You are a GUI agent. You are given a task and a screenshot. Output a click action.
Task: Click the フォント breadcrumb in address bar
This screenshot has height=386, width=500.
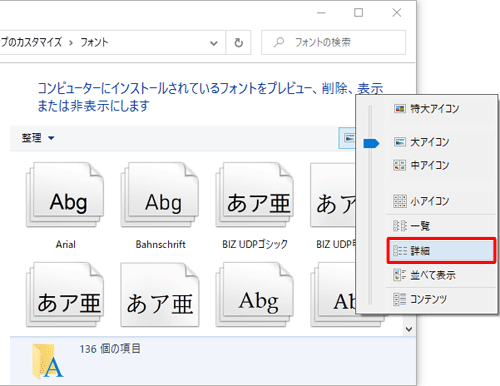coord(94,42)
